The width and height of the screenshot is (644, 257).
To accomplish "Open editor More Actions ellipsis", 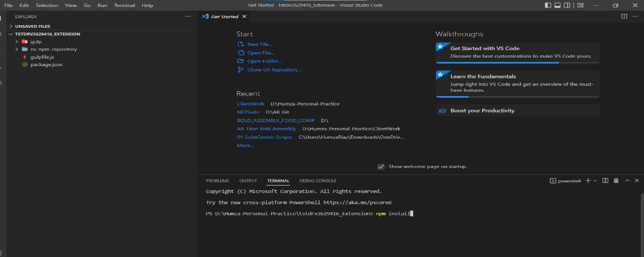I will 634,17.
